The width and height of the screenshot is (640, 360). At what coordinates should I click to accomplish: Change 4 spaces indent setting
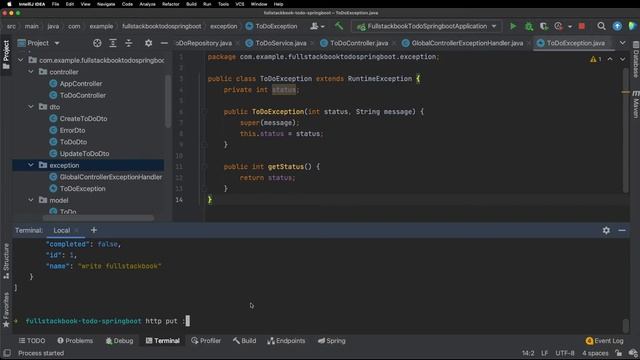(595, 353)
